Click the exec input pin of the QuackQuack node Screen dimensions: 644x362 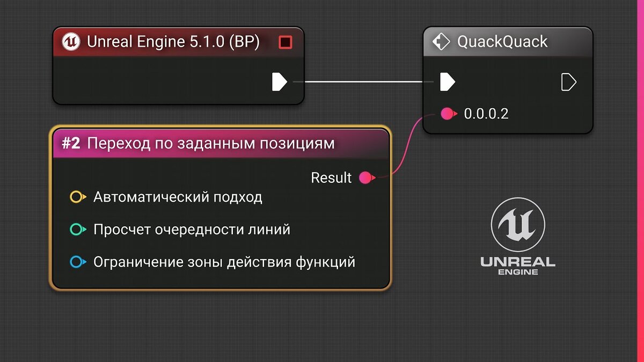(x=448, y=82)
